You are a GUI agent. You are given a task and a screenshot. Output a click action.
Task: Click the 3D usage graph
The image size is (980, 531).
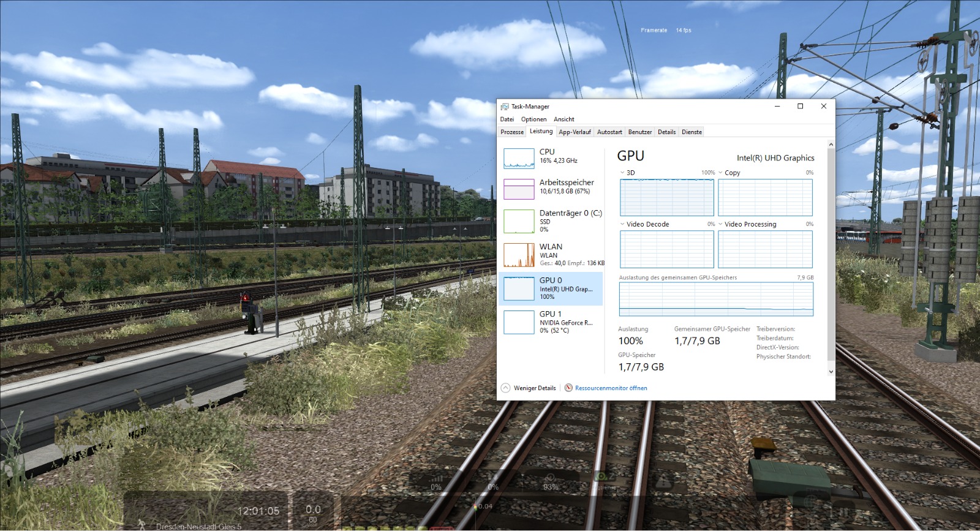coord(667,197)
